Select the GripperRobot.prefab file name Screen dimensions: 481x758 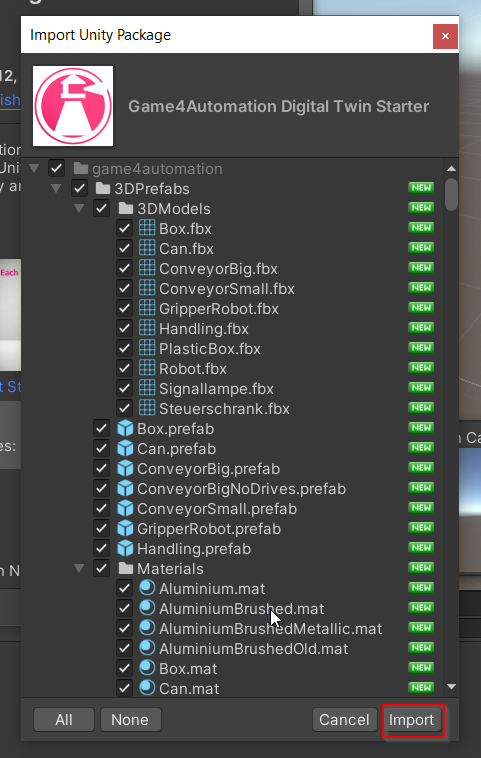coord(209,529)
